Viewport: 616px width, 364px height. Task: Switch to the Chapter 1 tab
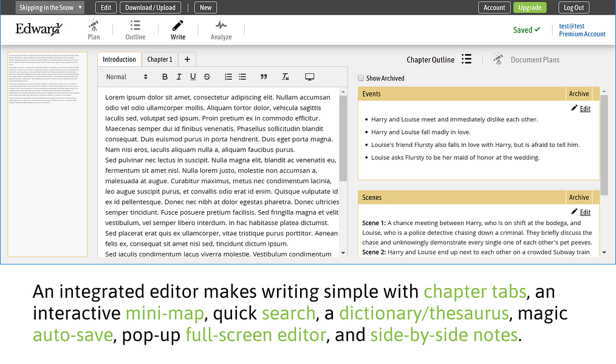(160, 59)
